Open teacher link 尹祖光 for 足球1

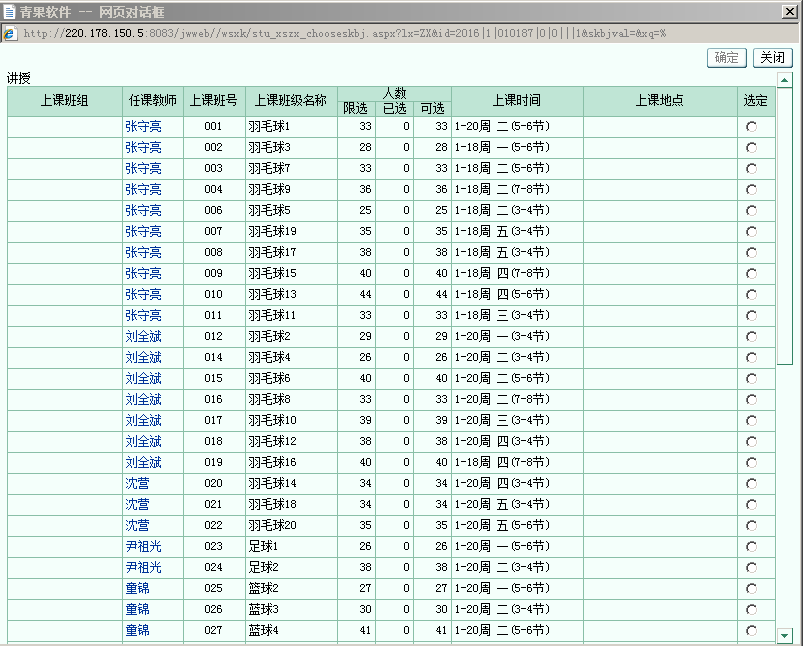tap(143, 547)
